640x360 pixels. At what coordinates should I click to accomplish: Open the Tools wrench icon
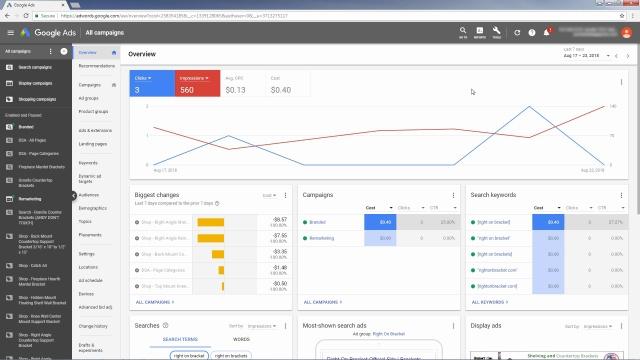click(496, 32)
